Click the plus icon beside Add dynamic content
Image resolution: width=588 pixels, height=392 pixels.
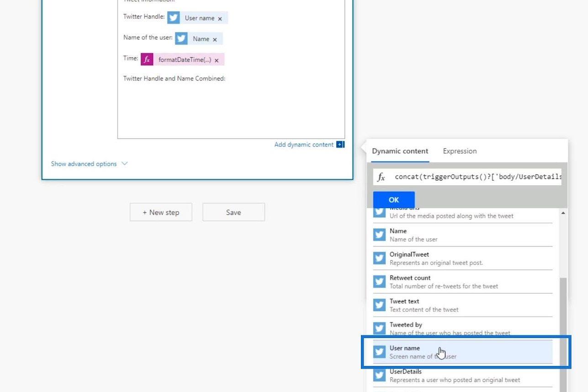(340, 145)
